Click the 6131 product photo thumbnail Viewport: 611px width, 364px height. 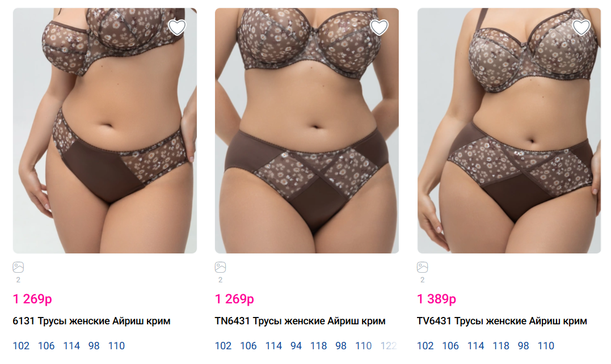[105, 131]
